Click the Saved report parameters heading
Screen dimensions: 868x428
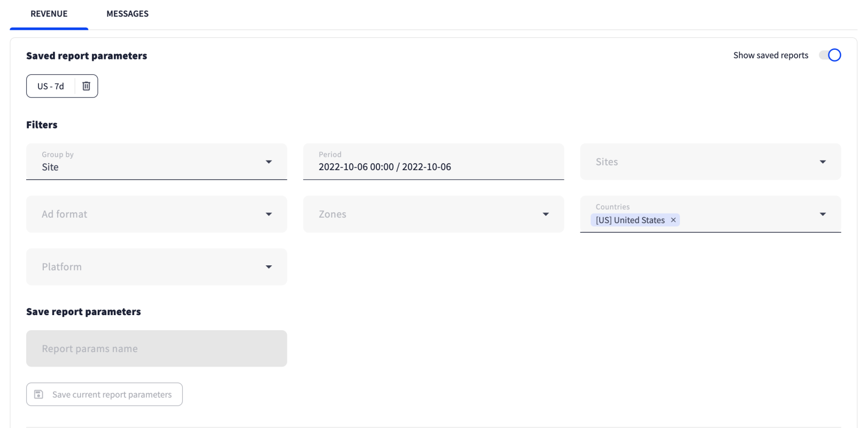pos(87,56)
